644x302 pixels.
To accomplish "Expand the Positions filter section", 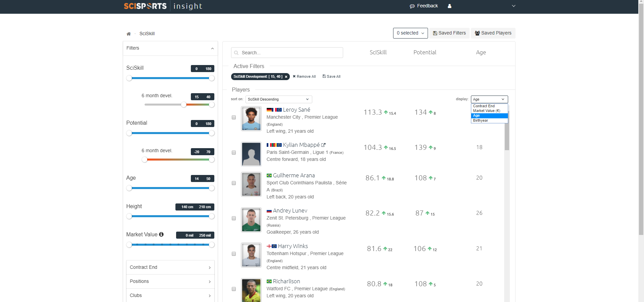I will (170, 281).
